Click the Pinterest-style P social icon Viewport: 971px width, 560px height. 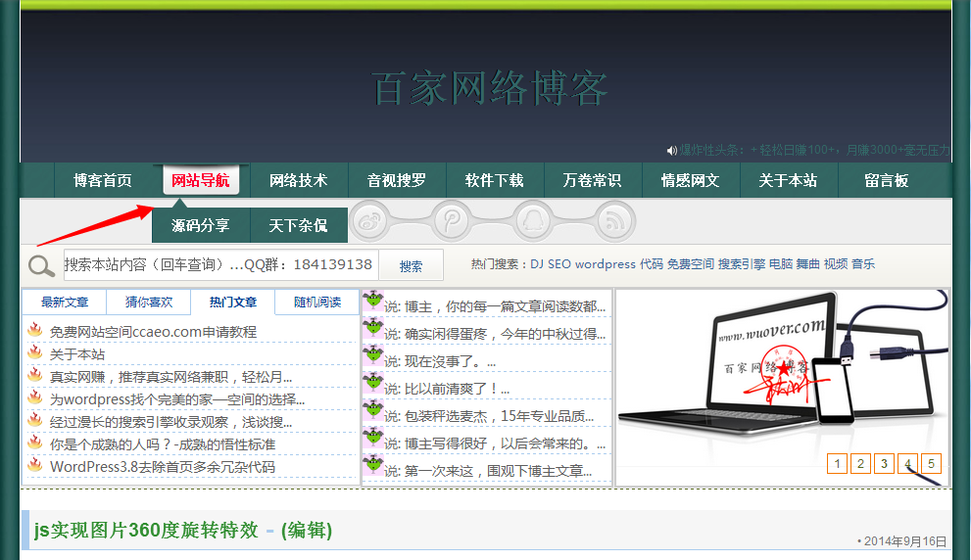452,221
